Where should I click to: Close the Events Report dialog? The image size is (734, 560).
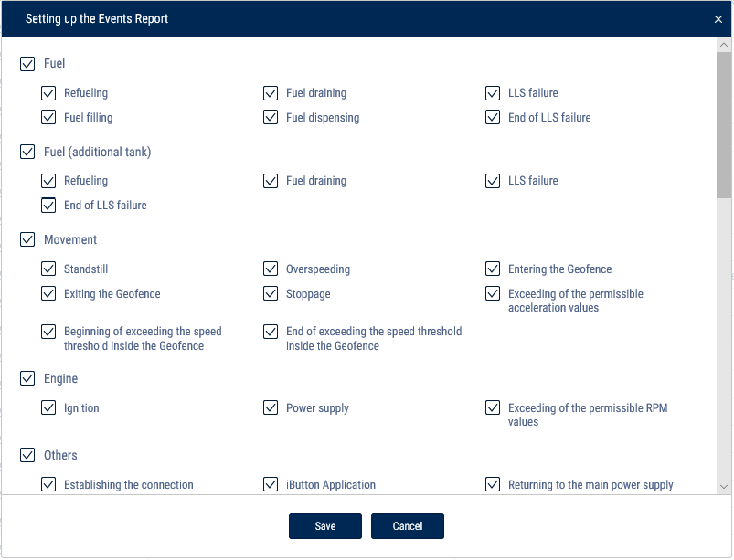click(718, 19)
